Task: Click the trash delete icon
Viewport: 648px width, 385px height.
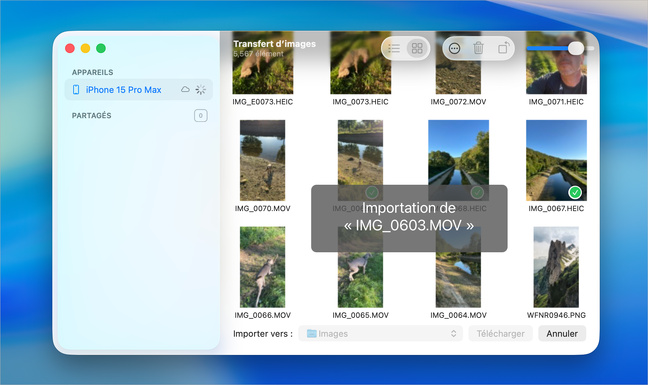Action: point(478,48)
